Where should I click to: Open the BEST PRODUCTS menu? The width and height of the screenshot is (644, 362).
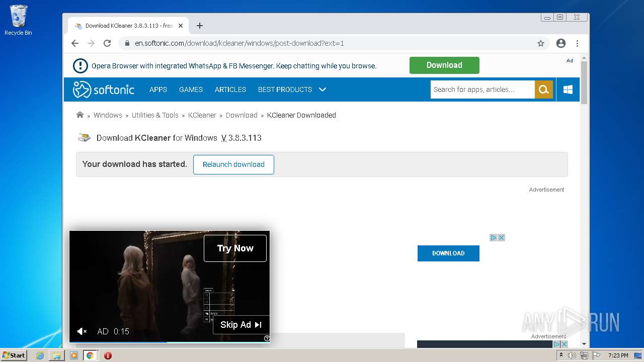(285, 89)
